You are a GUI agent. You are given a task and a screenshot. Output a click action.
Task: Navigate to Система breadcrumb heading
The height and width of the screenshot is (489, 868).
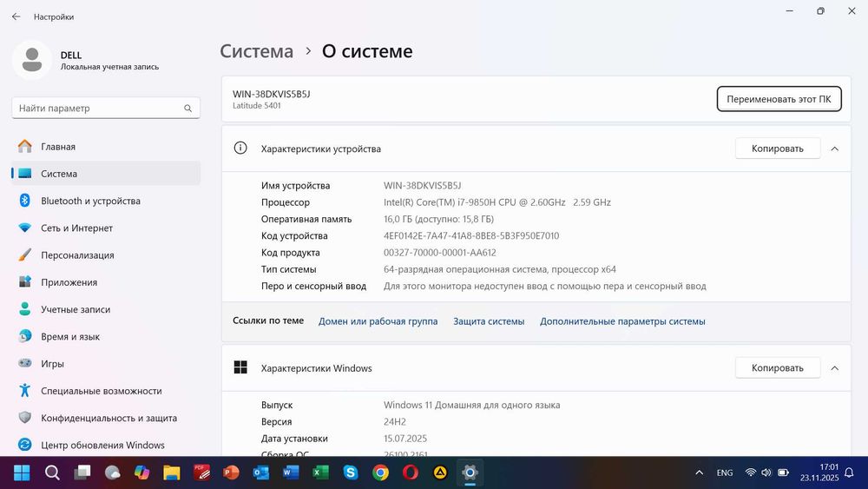coord(256,51)
